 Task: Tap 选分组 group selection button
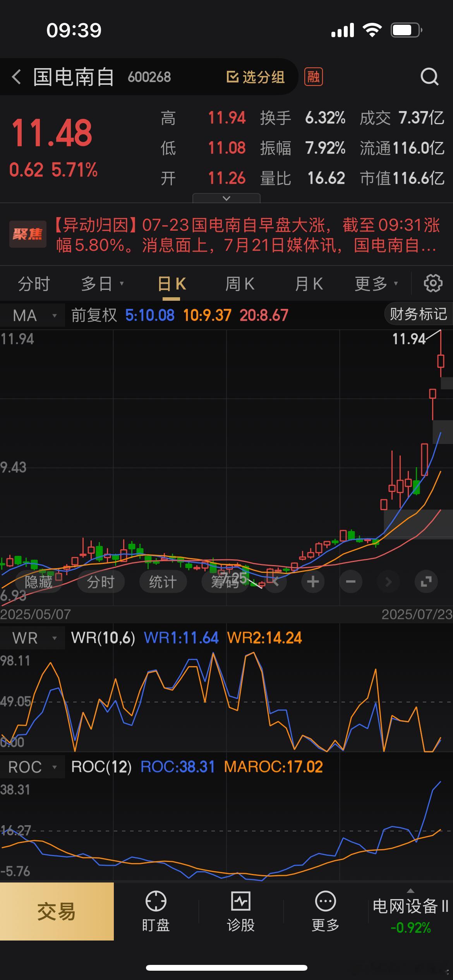point(256,77)
